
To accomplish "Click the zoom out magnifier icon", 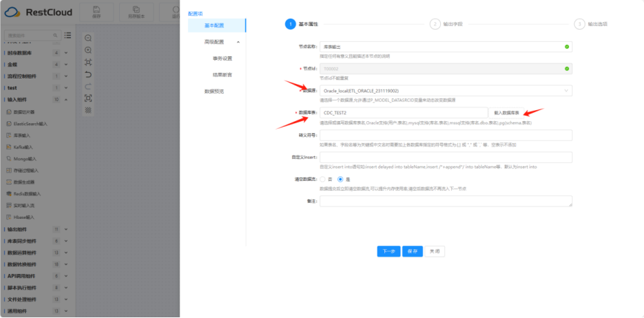I will pos(88,38).
